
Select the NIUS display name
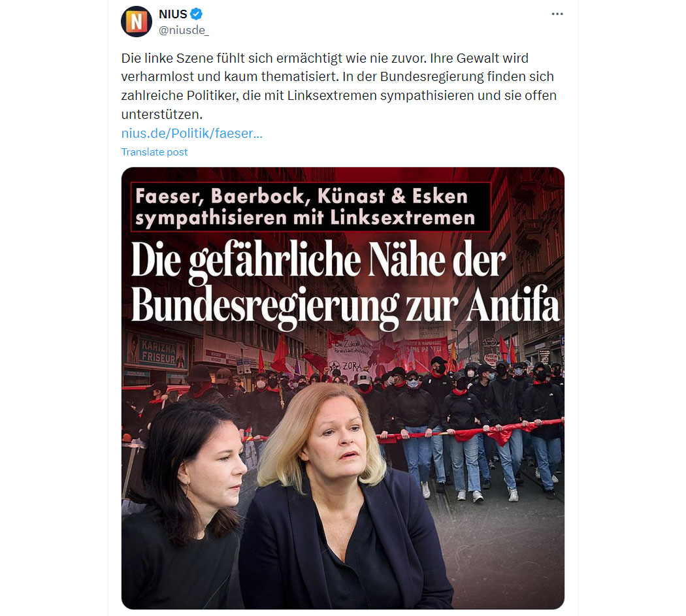click(x=173, y=14)
